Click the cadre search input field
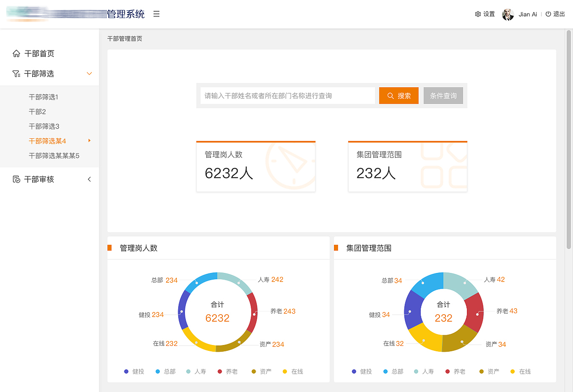 click(287, 95)
